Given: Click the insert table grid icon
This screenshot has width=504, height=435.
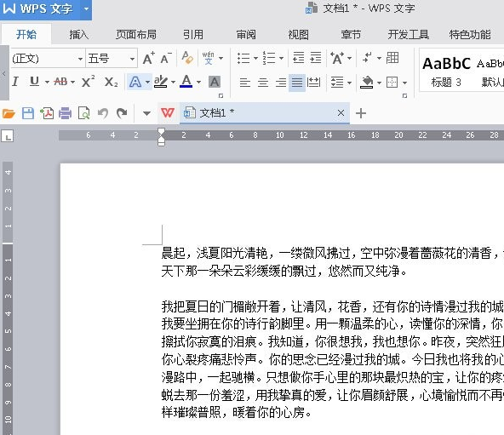Looking at the screenshot, I should (x=392, y=58).
